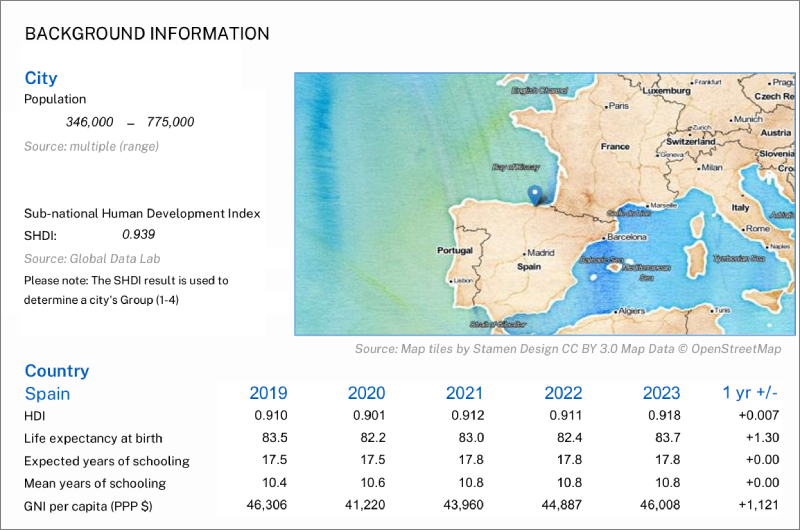The height and width of the screenshot is (530, 800).
Task: Select the Life expectancy at birth row label
Action: [x=93, y=438]
